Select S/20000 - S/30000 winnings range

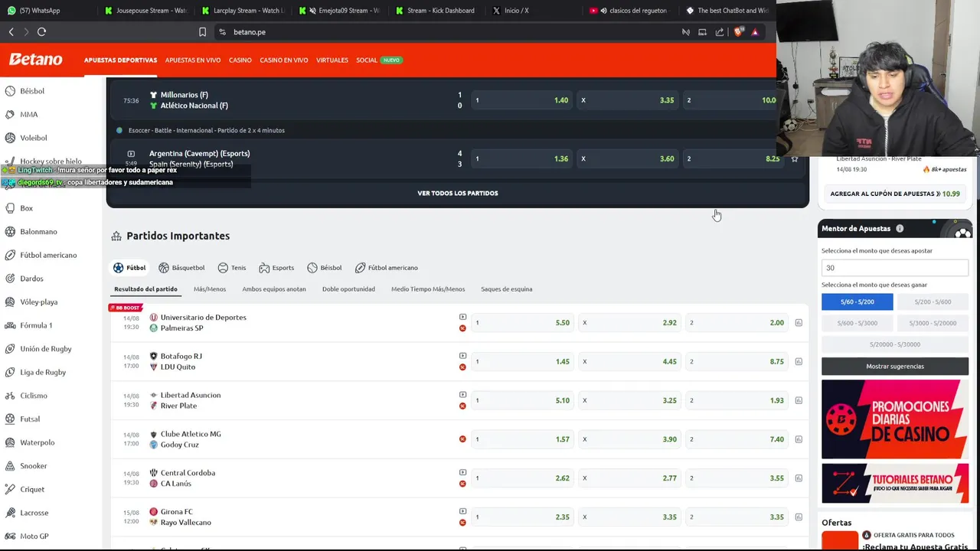coord(895,344)
